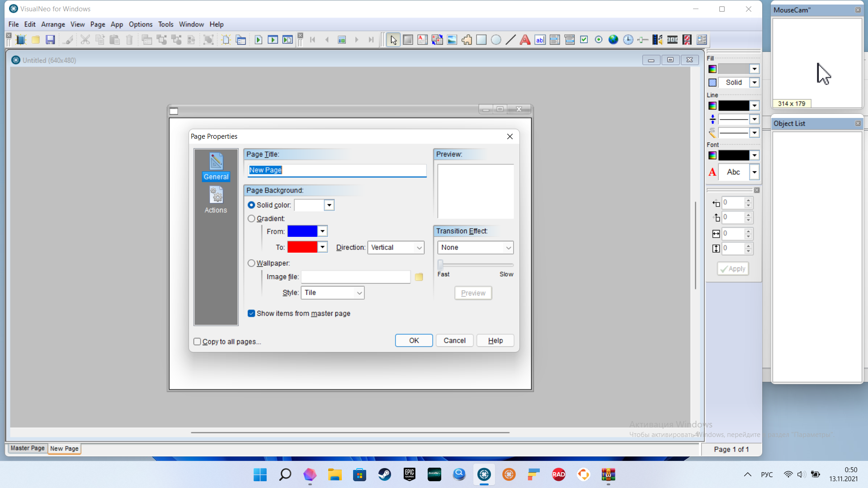868x488 pixels.
Task: Select the Text Entry Field tool
Action: coord(540,40)
